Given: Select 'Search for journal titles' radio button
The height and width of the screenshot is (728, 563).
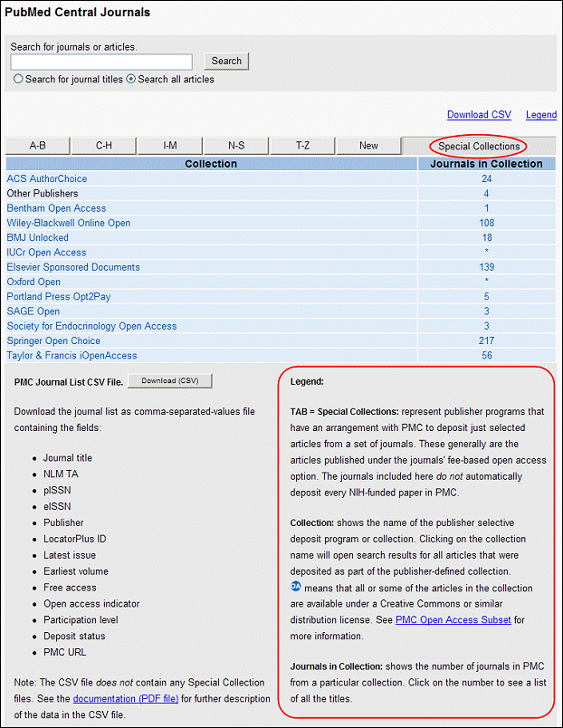Looking at the screenshot, I should 18,79.
